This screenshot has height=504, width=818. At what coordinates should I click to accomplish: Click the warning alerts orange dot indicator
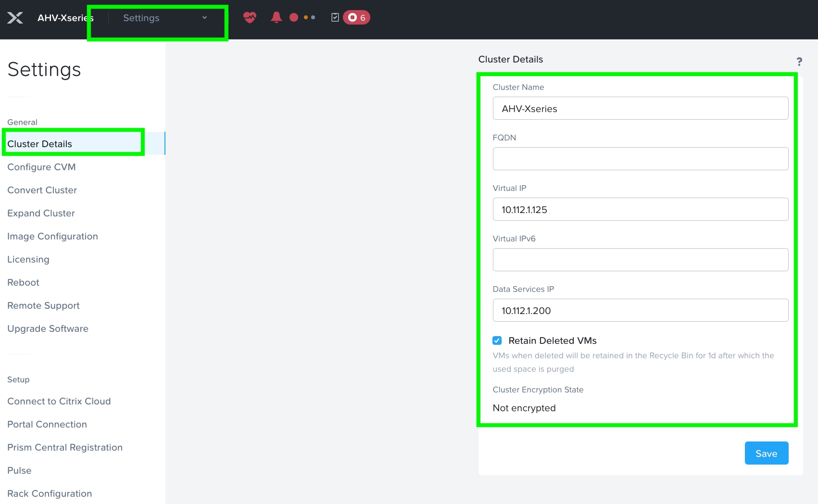click(306, 17)
